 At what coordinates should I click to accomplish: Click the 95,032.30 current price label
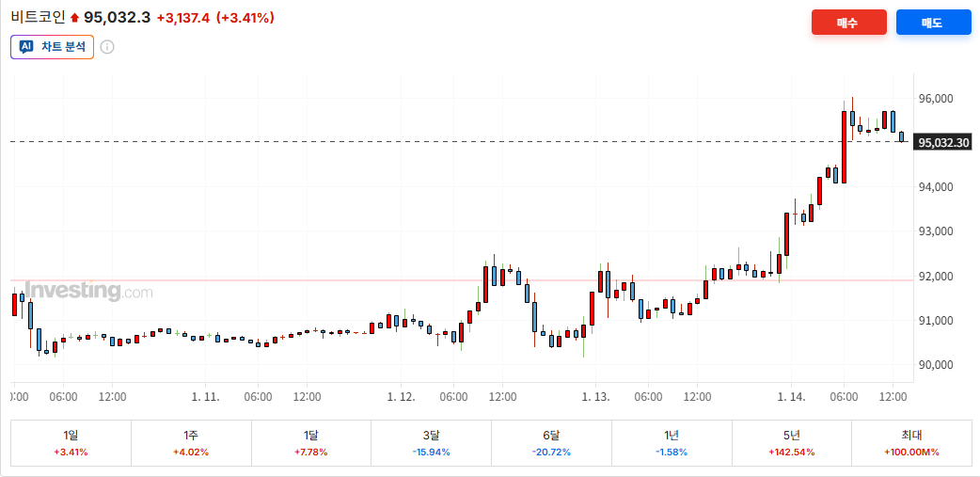click(x=943, y=143)
